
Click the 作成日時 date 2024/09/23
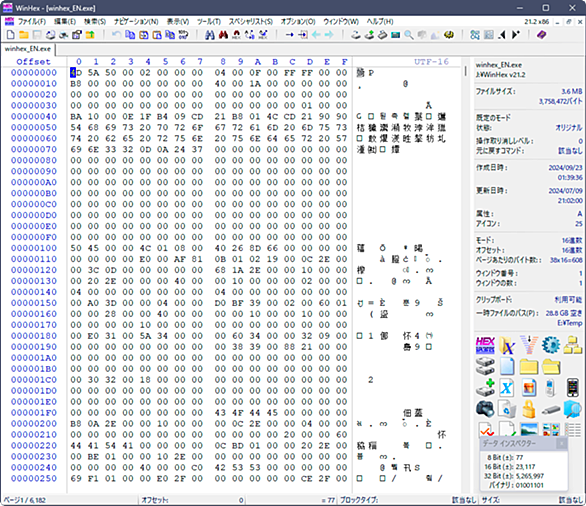pyautogui.click(x=565, y=168)
